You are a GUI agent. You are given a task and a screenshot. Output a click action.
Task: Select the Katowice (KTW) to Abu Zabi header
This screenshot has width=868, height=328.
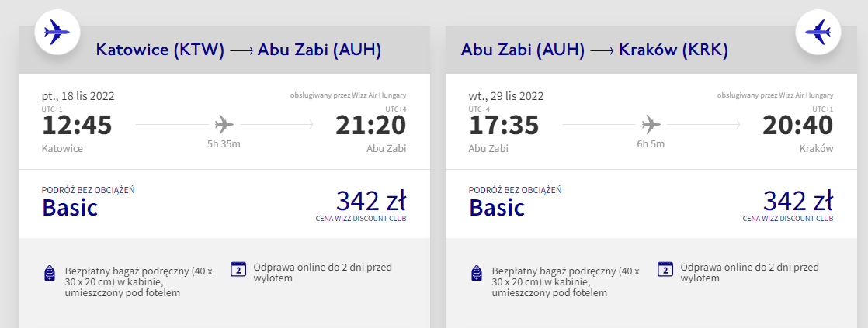238,50
